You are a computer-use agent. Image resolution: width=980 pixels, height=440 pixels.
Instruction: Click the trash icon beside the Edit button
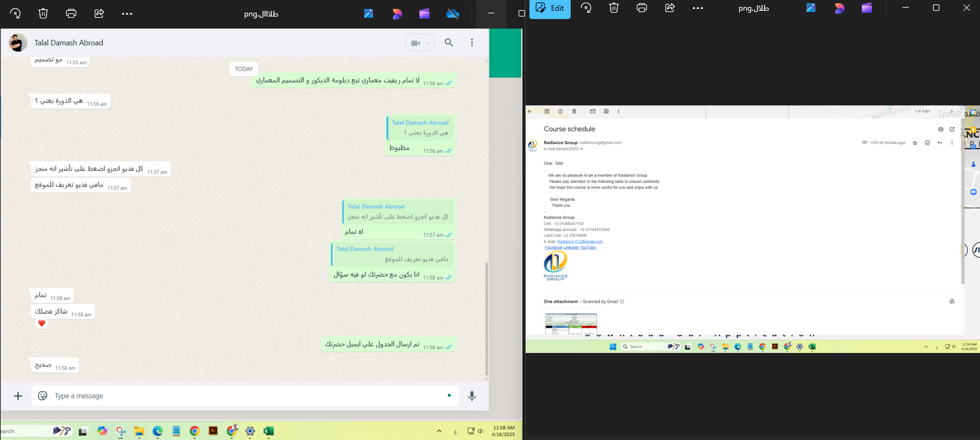pyautogui.click(x=614, y=8)
